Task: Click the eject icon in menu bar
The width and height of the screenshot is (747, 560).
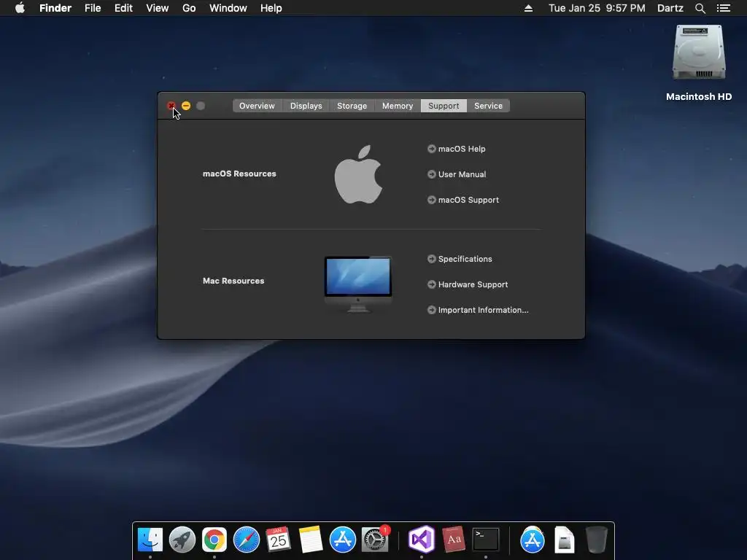Action: click(x=528, y=8)
